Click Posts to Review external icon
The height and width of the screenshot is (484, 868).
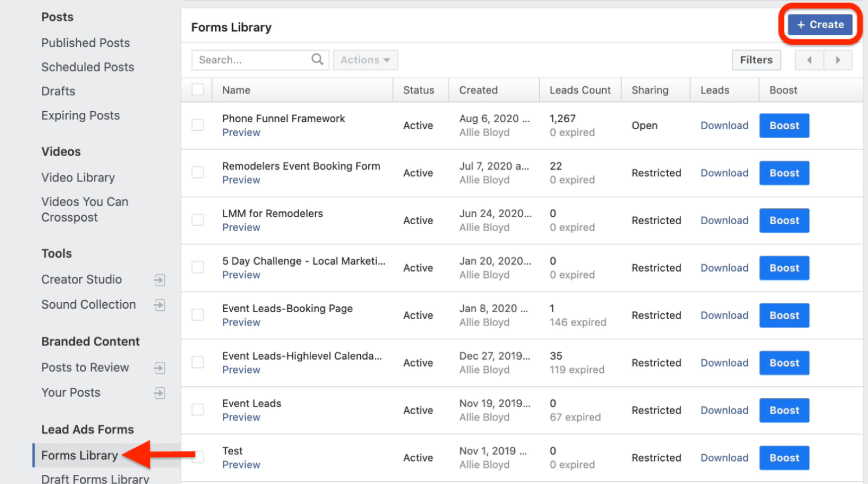(159, 368)
